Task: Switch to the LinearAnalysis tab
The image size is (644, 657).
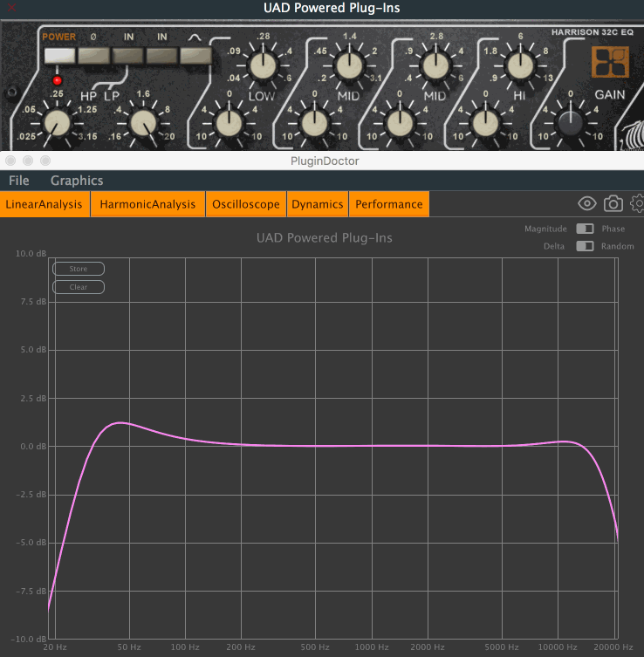Action: (45, 204)
